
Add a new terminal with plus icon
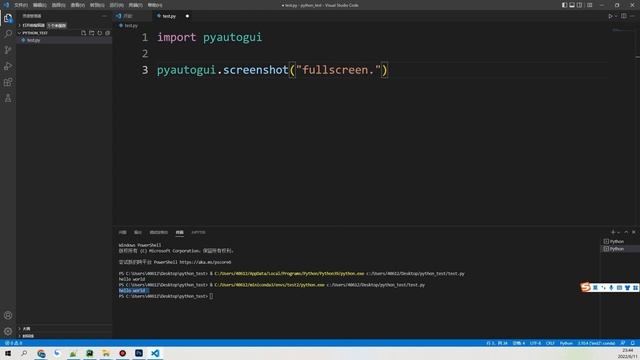[x=613, y=232]
